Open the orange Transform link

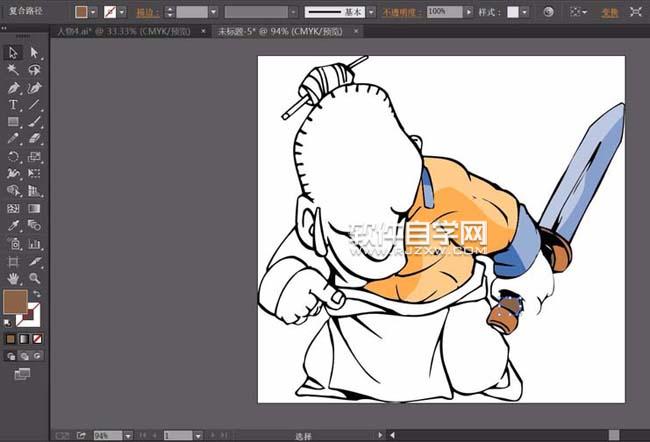coord(609,13)
